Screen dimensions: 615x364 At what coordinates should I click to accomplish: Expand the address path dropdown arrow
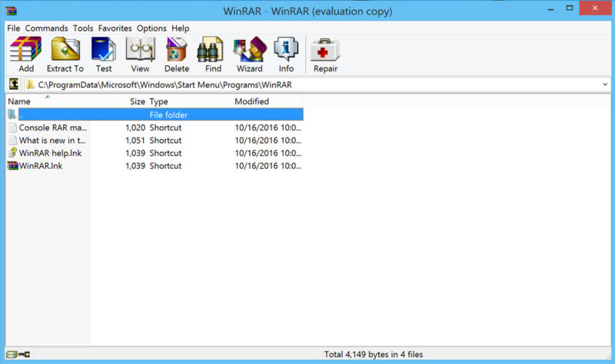(605, 84)
